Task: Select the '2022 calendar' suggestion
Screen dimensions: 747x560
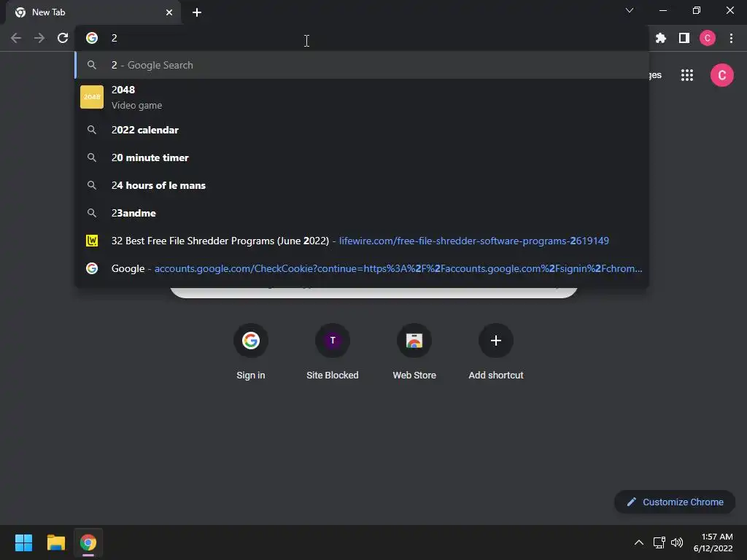Action: click(362, 130)
